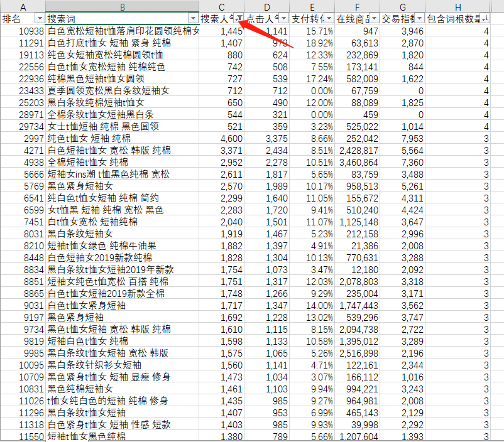Select cell containing 短袖t恤女绿色 纯棉牛油果
Viewport: 504px width, 442px height.
point(122,245)
